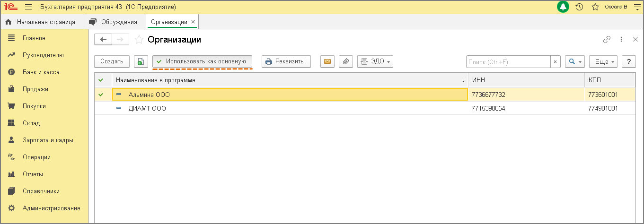
Task: Open the main hamburger menu
Action: 28,7
